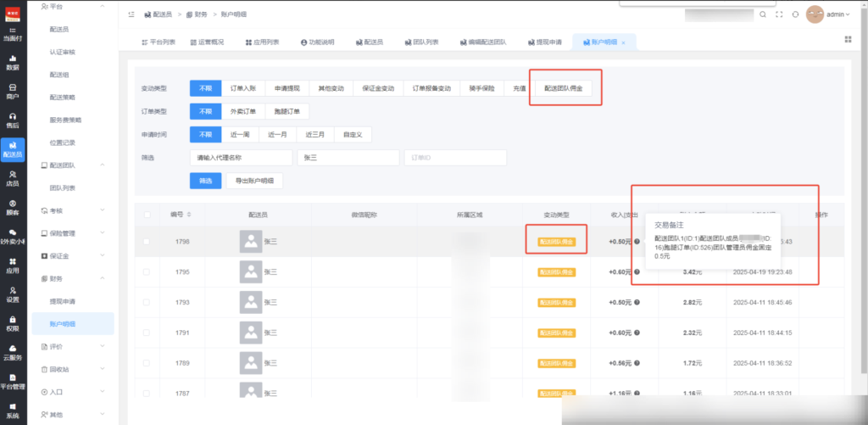This screenshot has width=868, height=425.
Task: Tick the checkbox for row 1798
Action: coord(147,242)
